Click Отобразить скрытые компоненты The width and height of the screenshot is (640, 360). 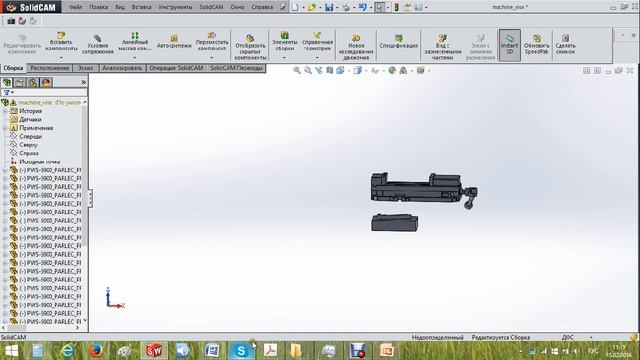tap(250, 47)
